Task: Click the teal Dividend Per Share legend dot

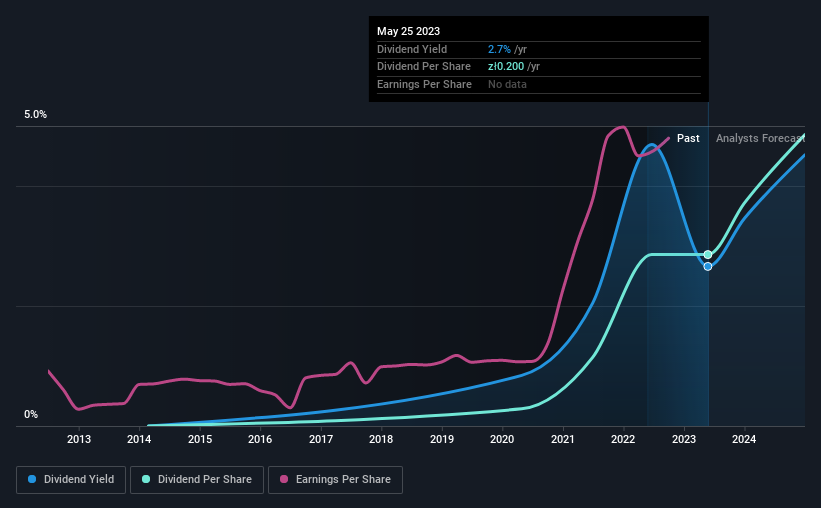Action: coord(146,479)
